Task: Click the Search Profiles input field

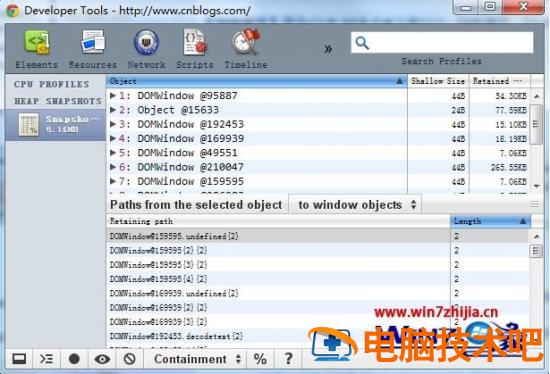Action: [442, 43]
